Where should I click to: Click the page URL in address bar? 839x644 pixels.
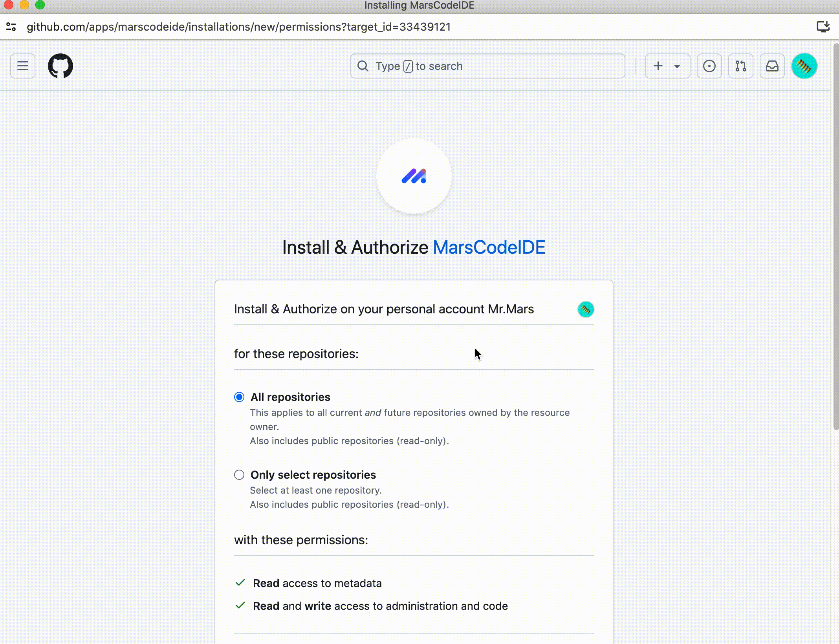pyautogui.click(x=238, y=27)
